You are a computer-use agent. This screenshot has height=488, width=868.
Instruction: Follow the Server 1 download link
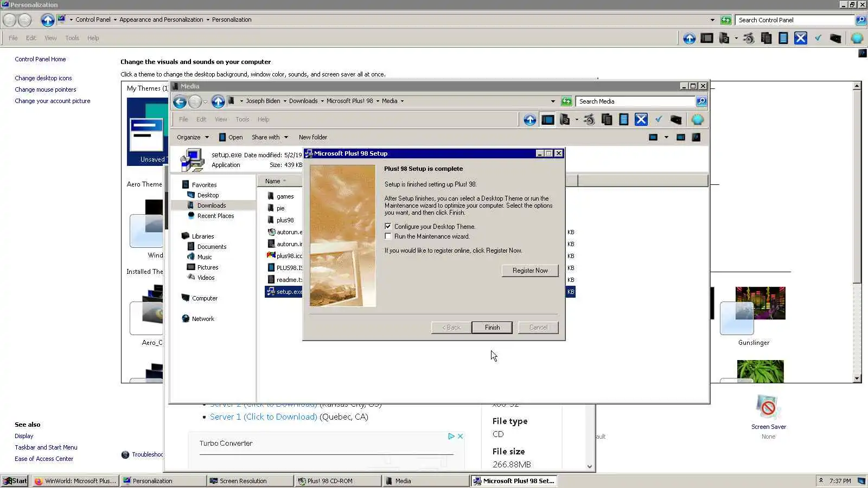(x=264, y=416)
